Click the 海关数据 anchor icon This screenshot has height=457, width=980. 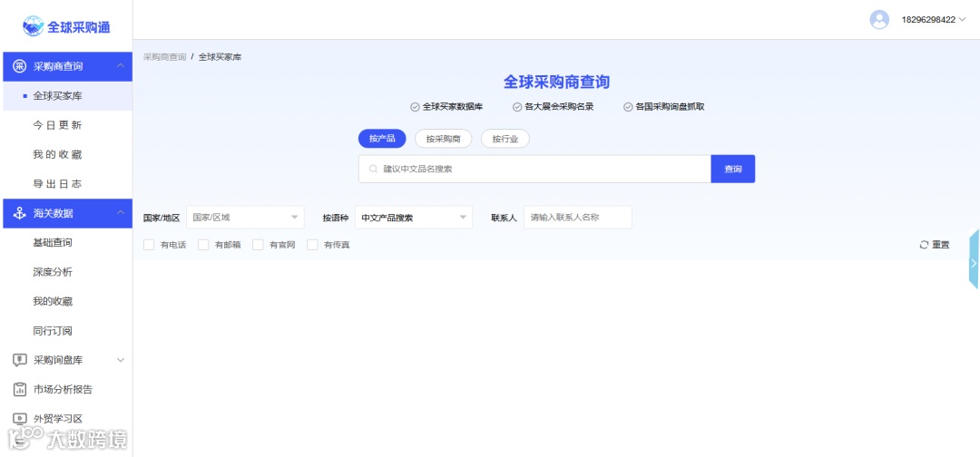pos(20,213)
